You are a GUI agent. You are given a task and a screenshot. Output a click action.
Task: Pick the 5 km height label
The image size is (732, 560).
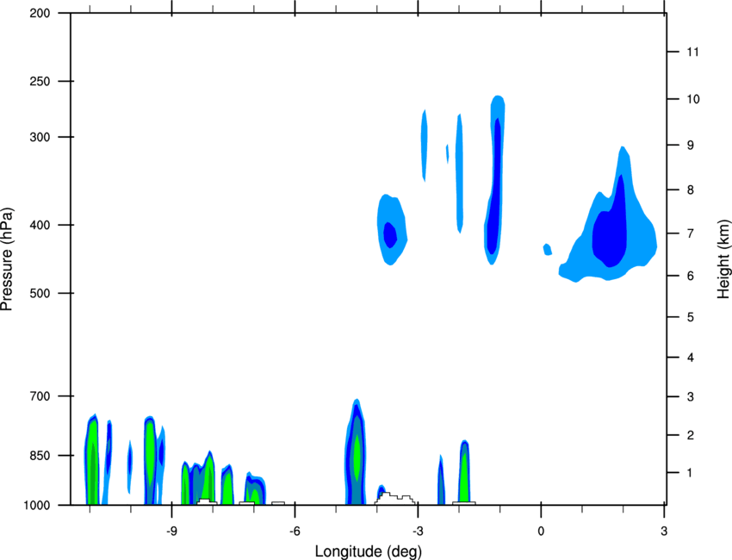pyautogui.click(x=691, y=318)
